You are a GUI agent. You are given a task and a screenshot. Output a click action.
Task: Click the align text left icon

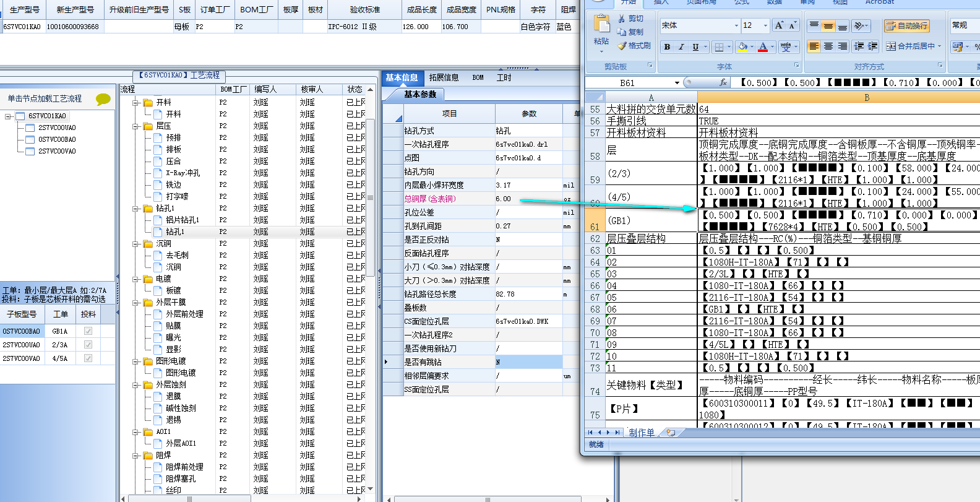(814, 46)
